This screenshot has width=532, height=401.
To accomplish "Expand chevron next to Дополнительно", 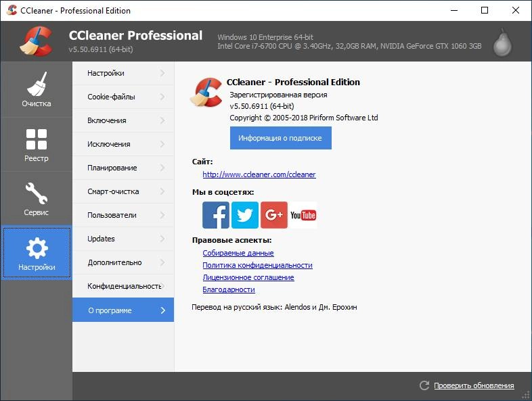I will tap(162, 262).
